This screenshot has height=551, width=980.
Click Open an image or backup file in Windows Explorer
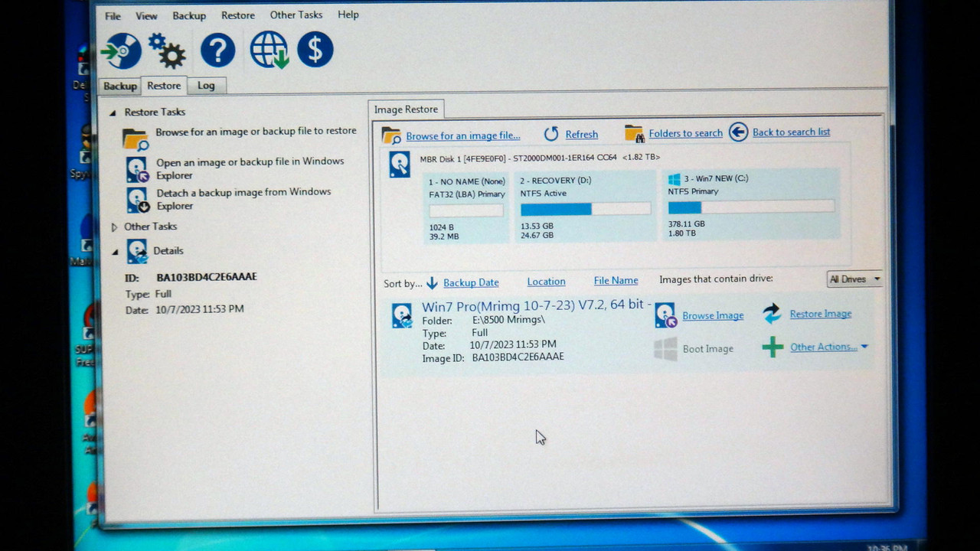(250, 168)
